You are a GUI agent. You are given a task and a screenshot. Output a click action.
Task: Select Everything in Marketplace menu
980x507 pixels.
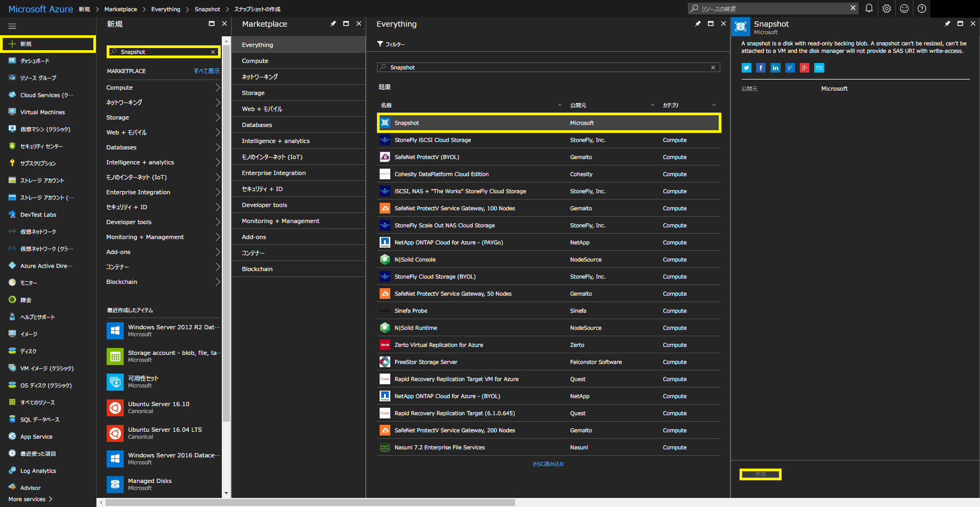tap(299, 45)
